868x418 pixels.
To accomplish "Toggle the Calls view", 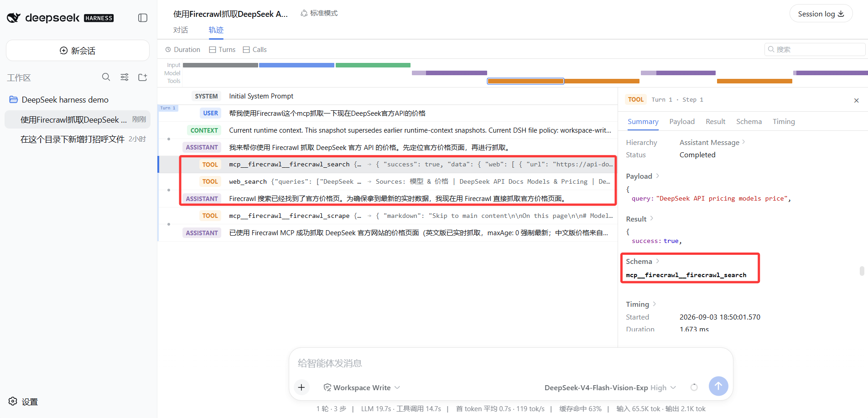I will click(255, 50).
